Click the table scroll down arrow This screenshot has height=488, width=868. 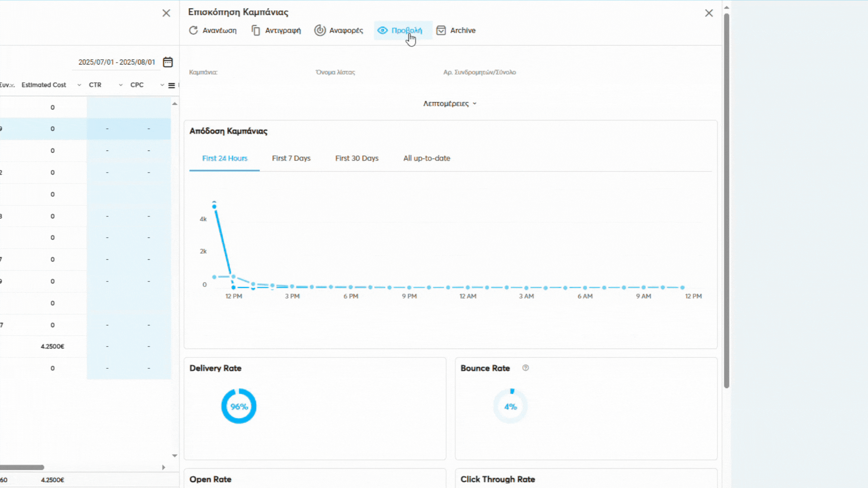pos(175,456)
